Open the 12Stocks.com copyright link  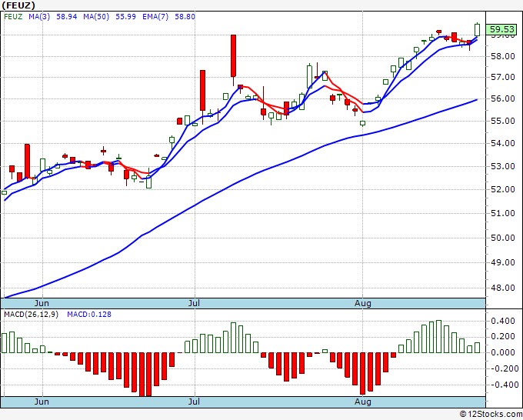pos(491,415)
